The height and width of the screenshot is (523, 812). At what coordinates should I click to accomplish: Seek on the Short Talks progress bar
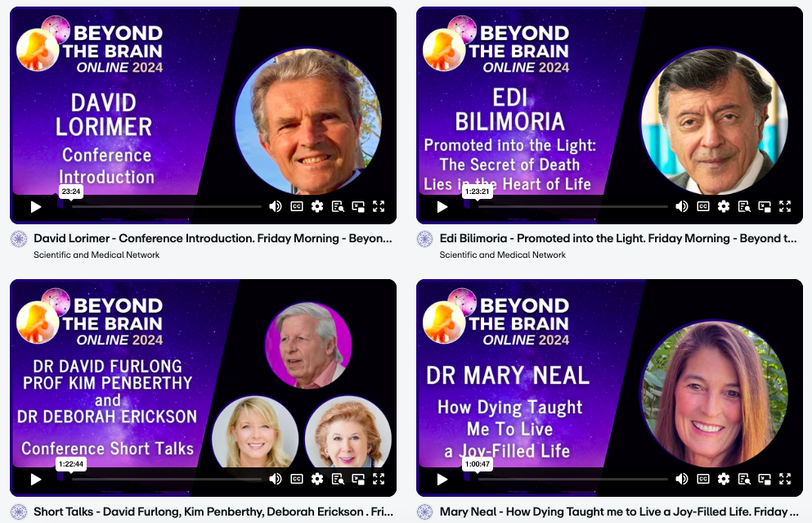(x=166, y=480)
